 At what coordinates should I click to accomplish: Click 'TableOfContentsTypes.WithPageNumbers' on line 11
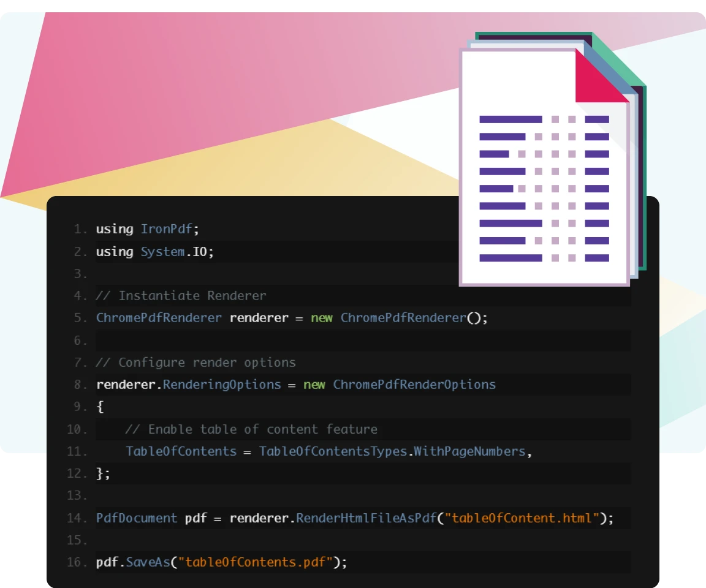point(392,451)
